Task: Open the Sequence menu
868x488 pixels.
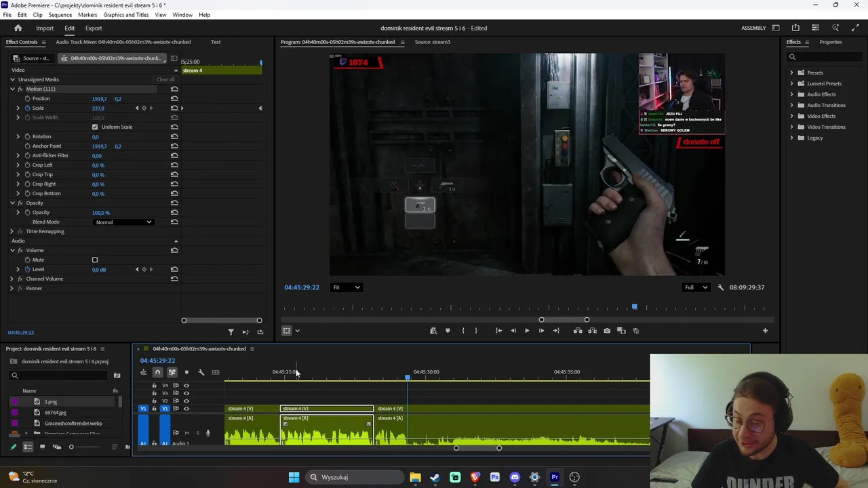Action: (x=60, y=15)
